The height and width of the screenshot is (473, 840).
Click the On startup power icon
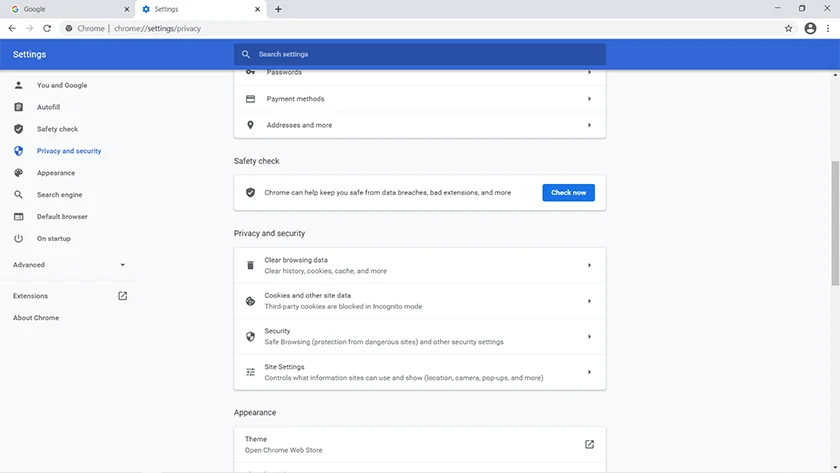pyautogui.click(x=18, y=239)
